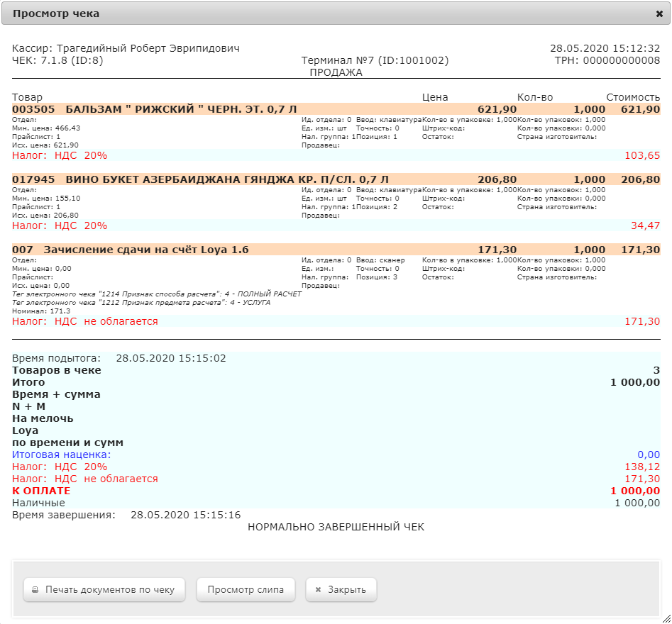Click the N + M line
672x624 pixels.
coord(28,406)
